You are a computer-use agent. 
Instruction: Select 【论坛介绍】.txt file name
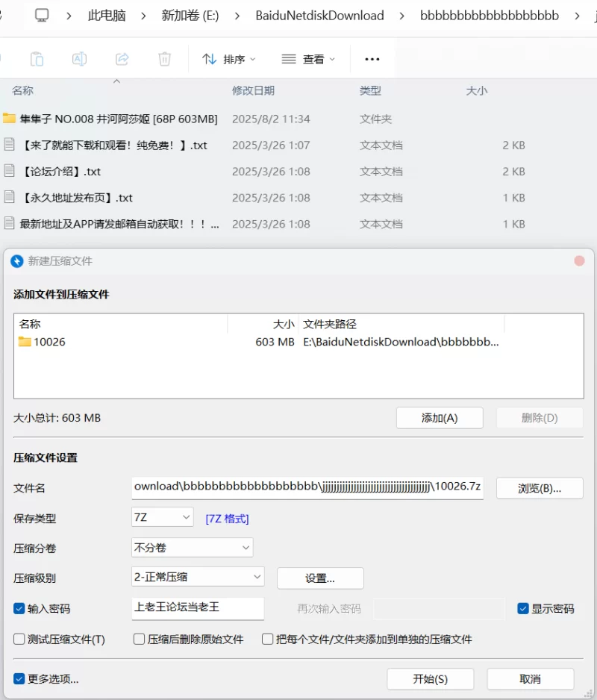[x=60, y=172]
